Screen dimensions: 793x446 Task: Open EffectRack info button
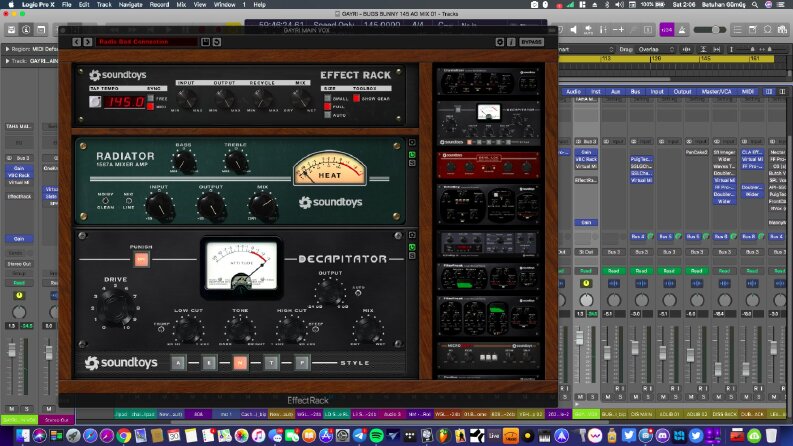(x=511, y=42)
